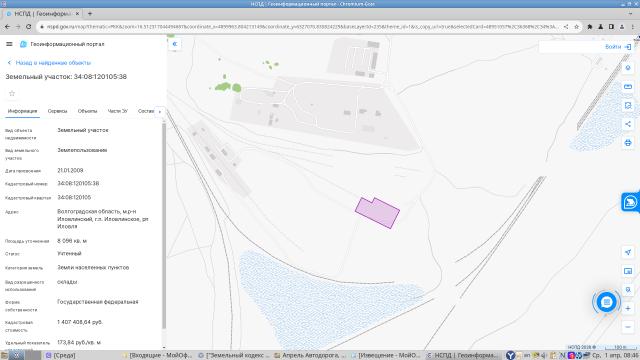The image size is (640, 360).
Task: Reload the page with refresh icon
Action: pos(29,27)
